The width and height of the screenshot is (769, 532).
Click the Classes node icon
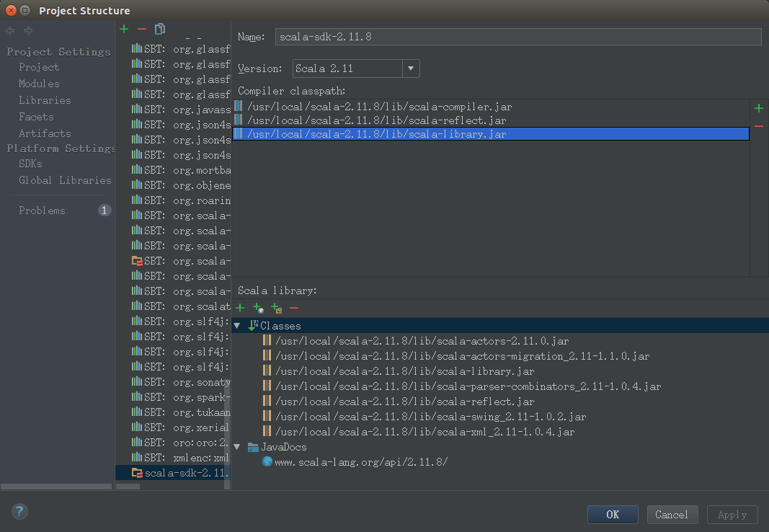[253, 325]
